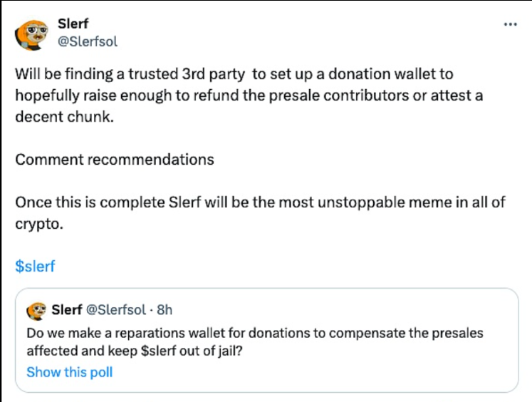The height and width of the screenshot is (402, 532).
Task: Open the 8h timestamp of quoted tweet
Action: click(165, 310)
